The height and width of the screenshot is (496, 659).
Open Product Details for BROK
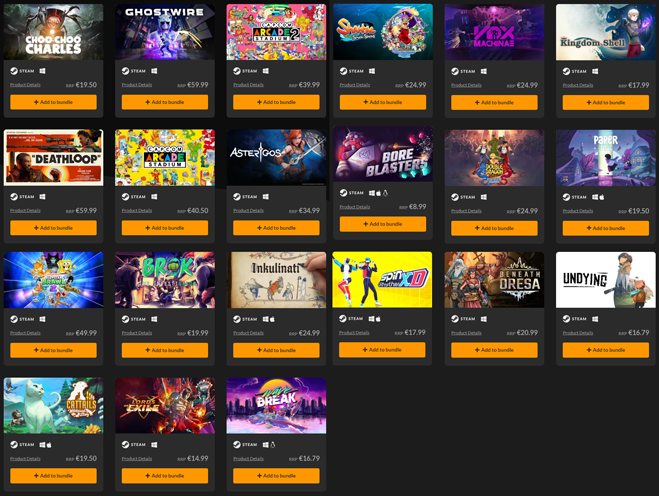tap(137, 333)
